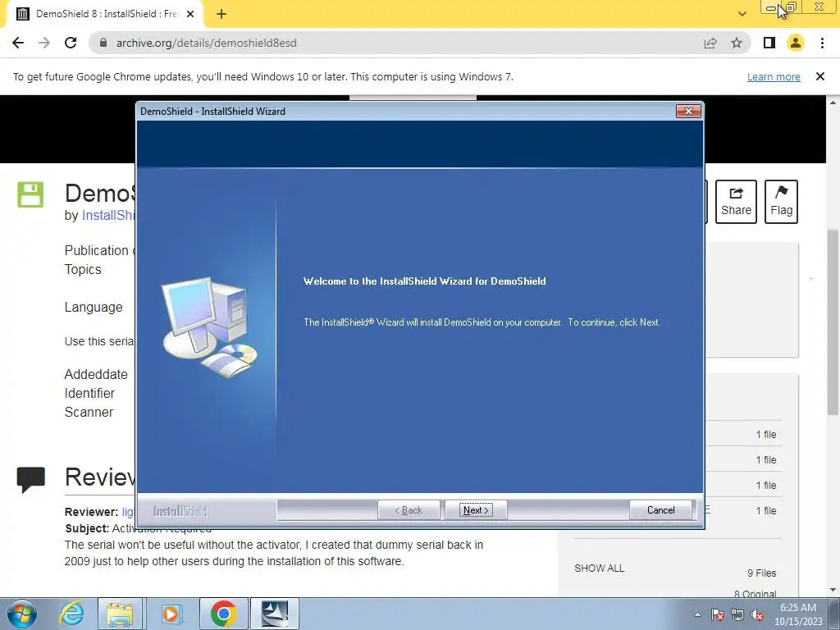Click the Subject label in the review
Image resolution: width=840 pixels, height=630 pixels.
(87, 528)
